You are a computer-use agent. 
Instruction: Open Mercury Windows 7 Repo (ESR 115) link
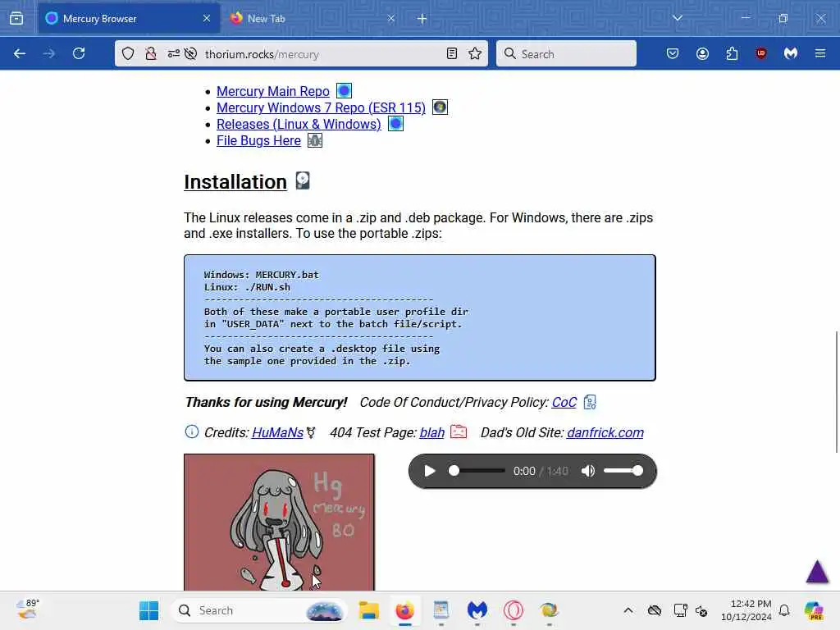click(x=321, y=107)
